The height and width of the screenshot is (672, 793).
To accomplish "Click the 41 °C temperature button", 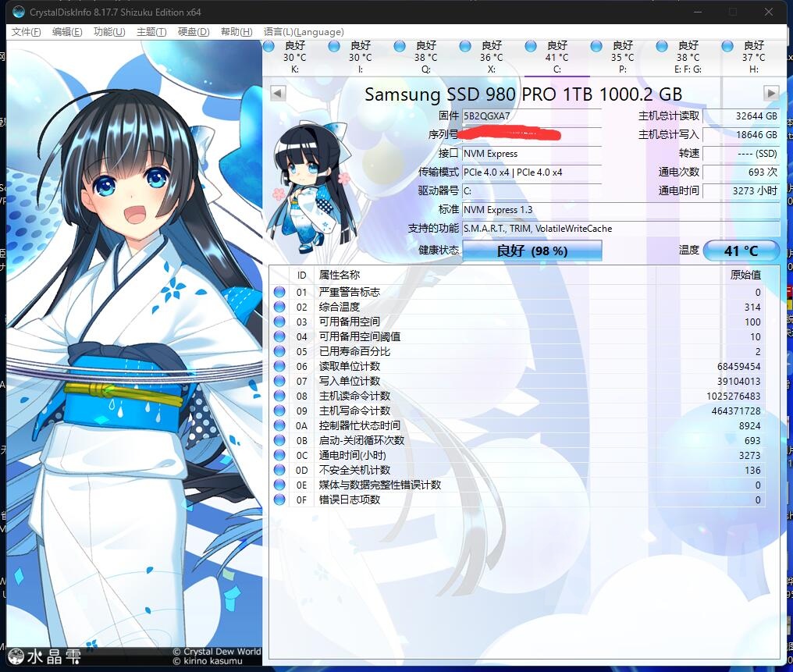I will [740, 251].
